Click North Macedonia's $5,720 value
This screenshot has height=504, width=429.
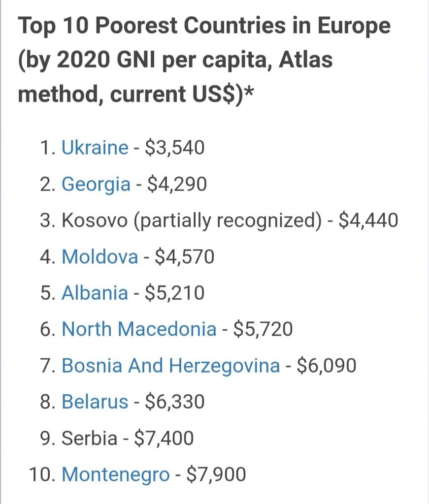[263, 329]
